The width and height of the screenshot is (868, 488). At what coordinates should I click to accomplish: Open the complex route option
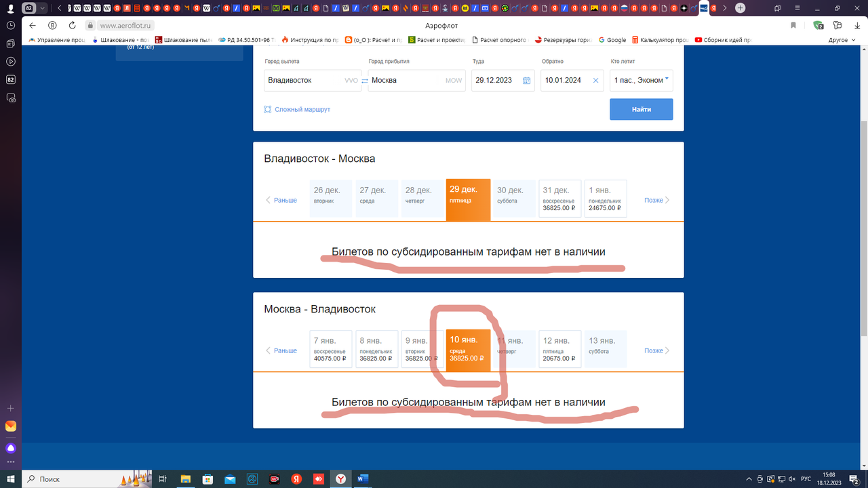click(x=297, y=109)
